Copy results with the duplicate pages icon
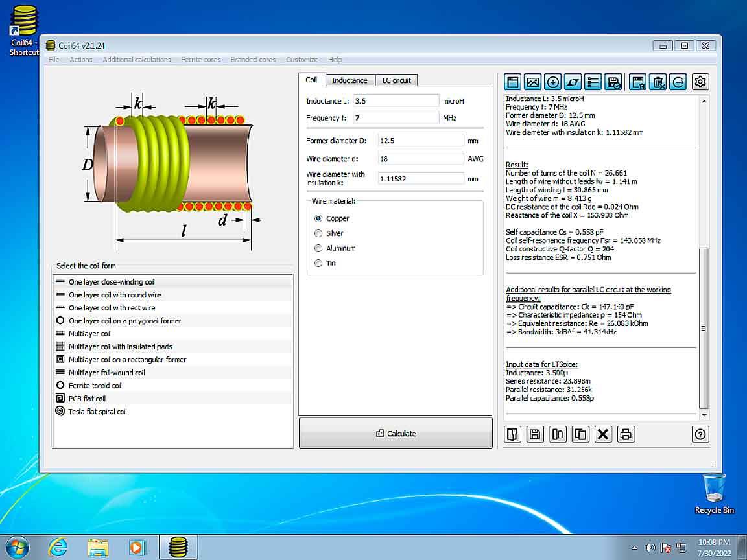Viewport: 747px width, 560px height. click(x=580, y=434)
